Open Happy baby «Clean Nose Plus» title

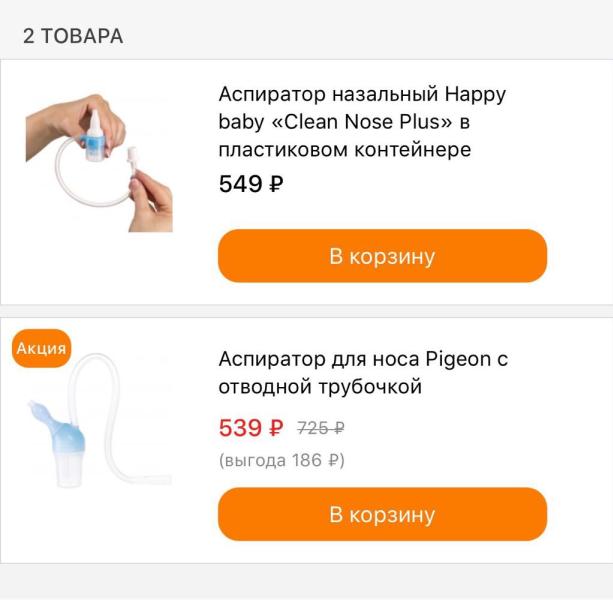(x=362, y=122)
